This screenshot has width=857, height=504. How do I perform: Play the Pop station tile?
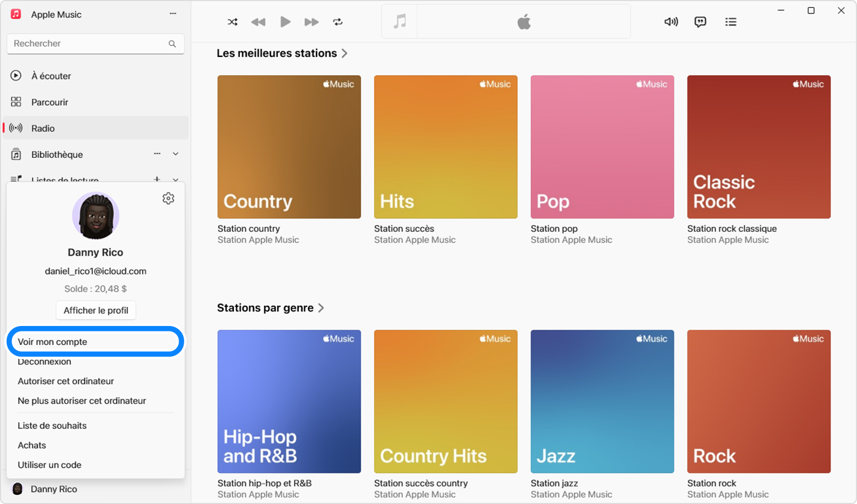(602, 147)
